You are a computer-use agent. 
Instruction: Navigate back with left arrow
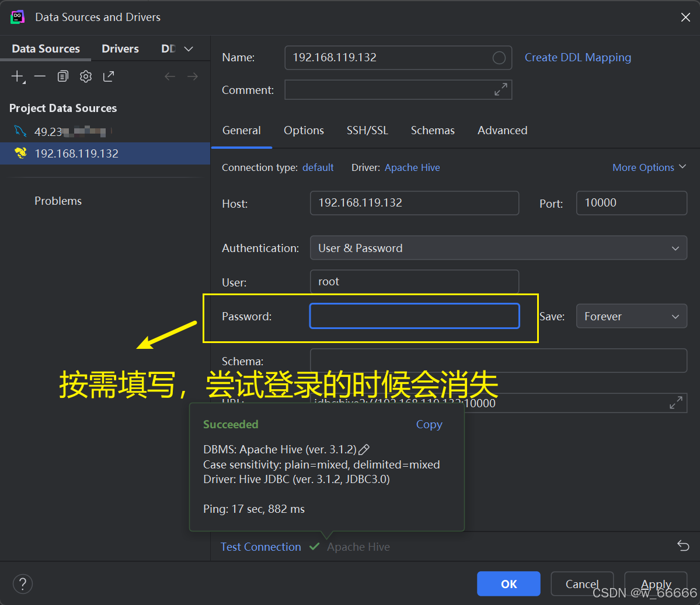click(x=170, y=77)
